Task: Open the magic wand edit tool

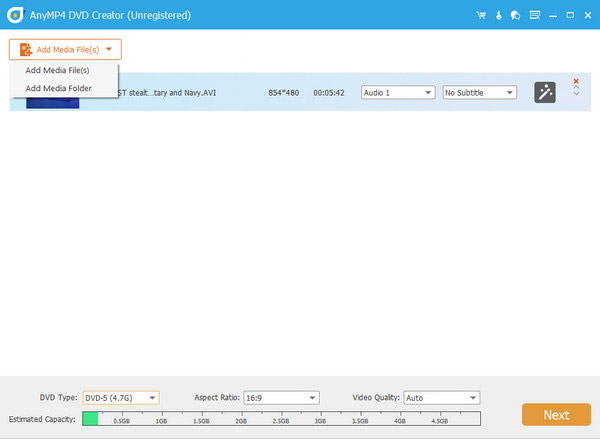Action: pos(545,92)
